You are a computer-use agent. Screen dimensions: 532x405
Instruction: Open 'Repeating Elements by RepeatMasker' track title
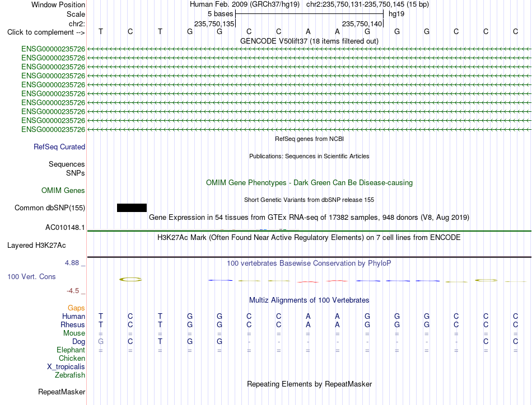[x=309, y=384]
